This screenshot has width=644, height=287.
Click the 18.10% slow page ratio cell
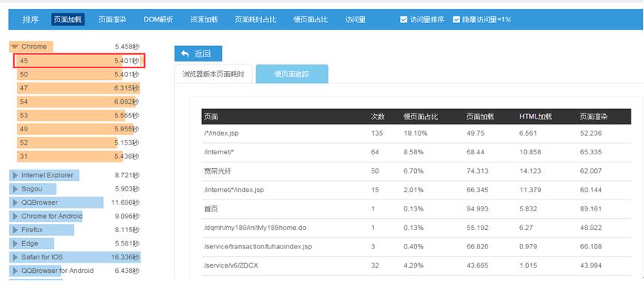coord(415,133)
